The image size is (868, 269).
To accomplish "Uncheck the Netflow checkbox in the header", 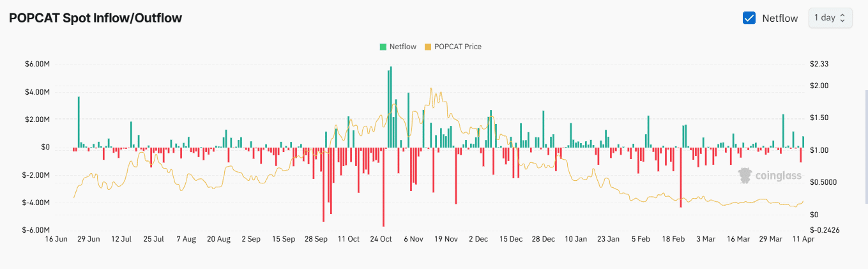I will (x=750, y=18).
